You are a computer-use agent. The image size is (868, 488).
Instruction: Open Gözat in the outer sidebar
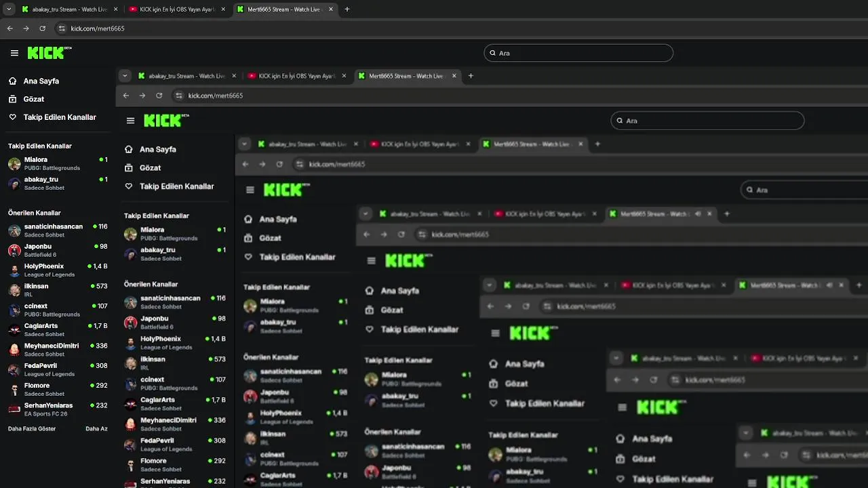click(34, 99)
